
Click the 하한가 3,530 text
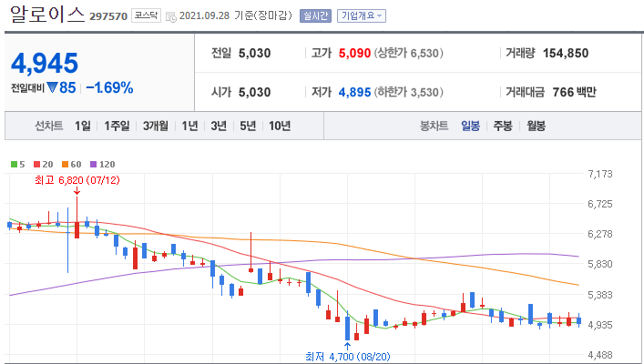click(x=409, y=92)
